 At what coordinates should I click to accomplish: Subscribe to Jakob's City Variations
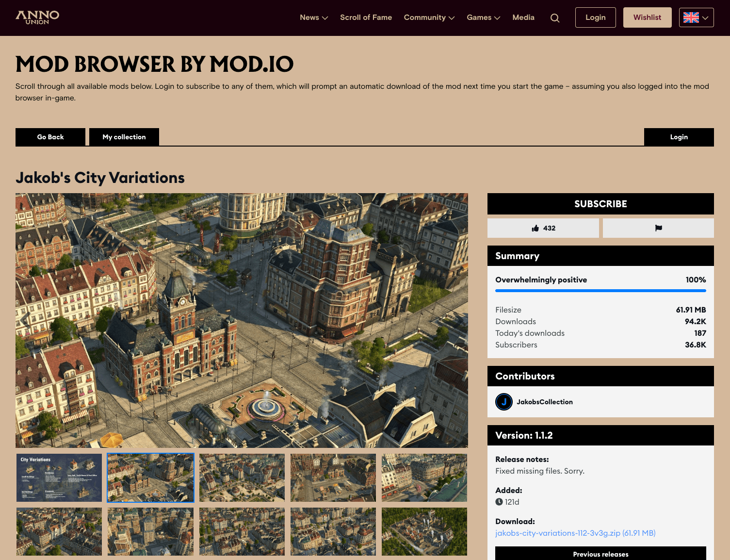pyautogui.click(x=600, y=204)
